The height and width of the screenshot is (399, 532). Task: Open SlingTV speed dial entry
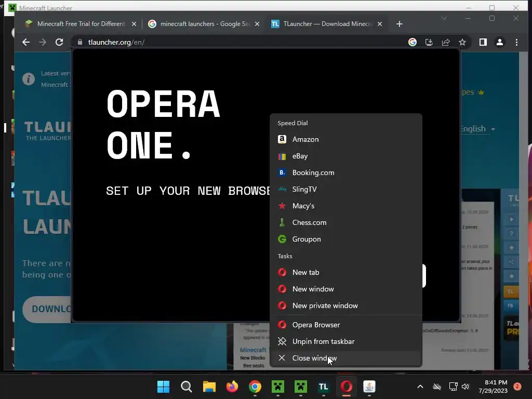345,189
